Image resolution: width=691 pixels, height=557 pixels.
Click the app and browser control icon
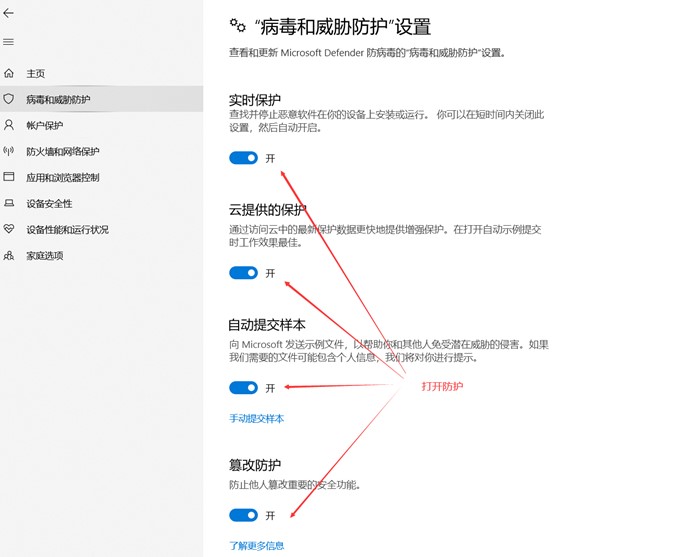click(x=9, y=178)
